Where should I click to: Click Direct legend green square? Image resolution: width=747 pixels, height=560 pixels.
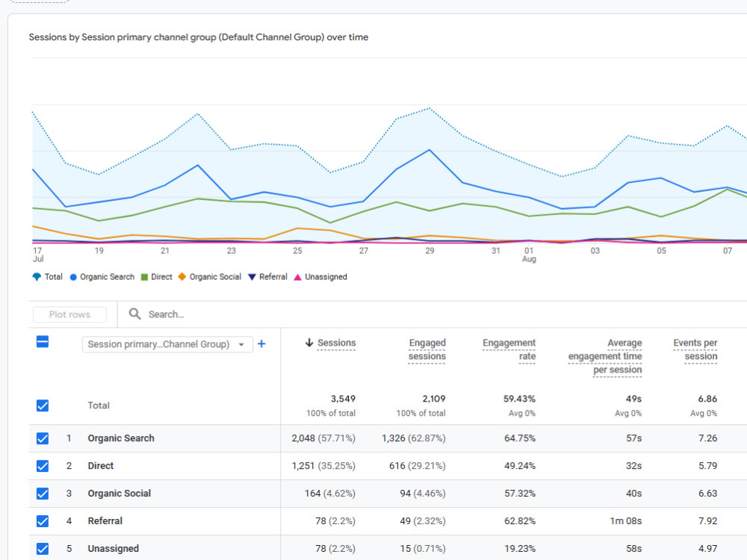[145, 277]
